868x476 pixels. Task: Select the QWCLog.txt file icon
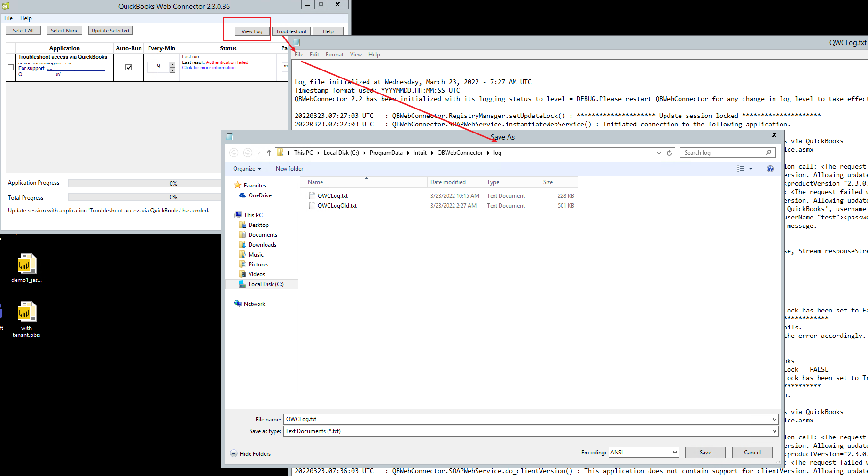312,196
